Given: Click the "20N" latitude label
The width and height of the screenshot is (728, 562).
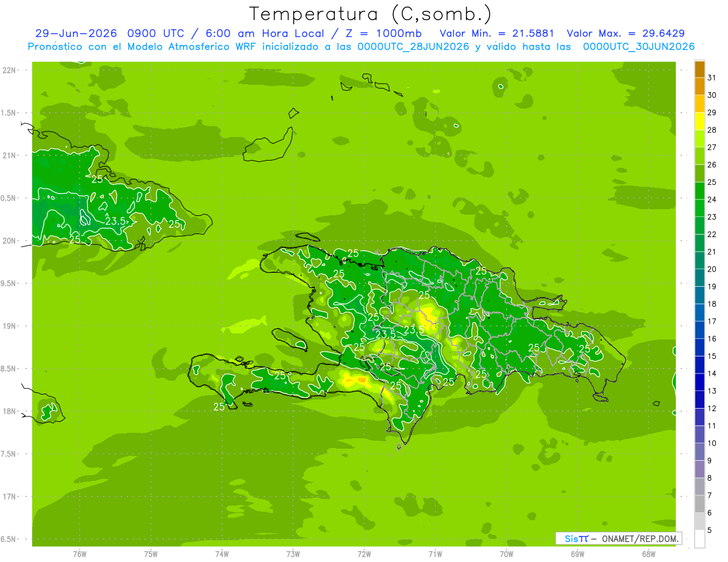Looking at the screenshot, I should point(10,241).
